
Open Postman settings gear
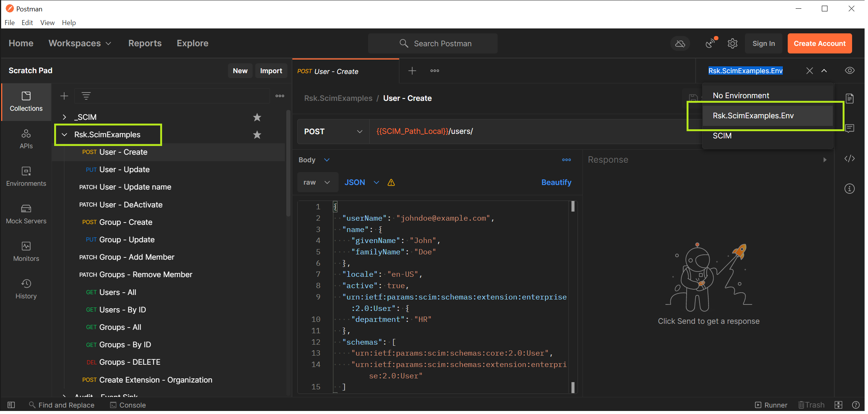(x=733, y=44)
